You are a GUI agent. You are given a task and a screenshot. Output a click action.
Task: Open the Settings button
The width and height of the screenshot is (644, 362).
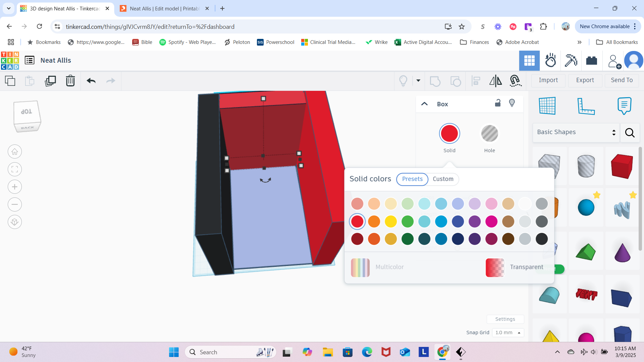(505, 319)
